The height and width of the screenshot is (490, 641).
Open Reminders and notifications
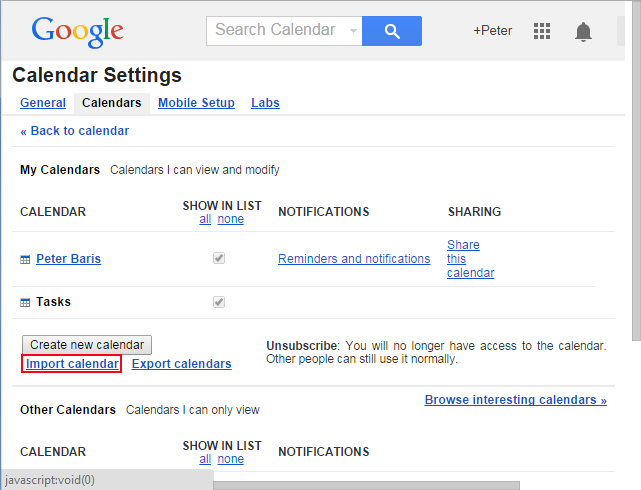click(x=354, y=259)
